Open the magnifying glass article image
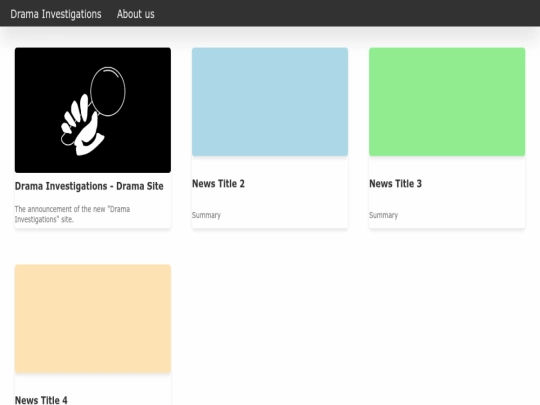 point(93,110)
